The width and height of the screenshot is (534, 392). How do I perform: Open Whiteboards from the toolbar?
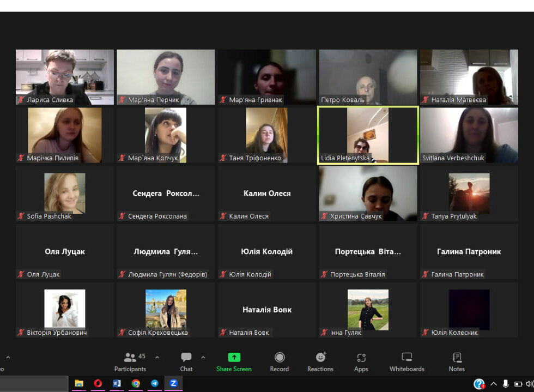pos(406,362)
